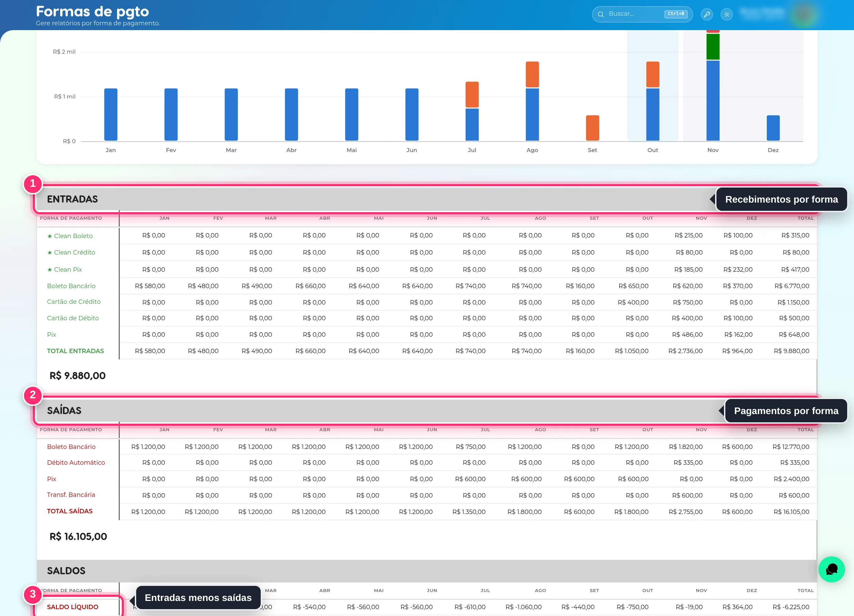Click the R$ 12.770,00 saídas total cell
854x616 pixels.
tap(791, 447)
